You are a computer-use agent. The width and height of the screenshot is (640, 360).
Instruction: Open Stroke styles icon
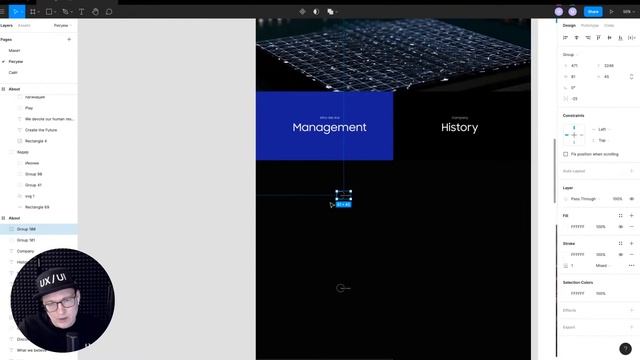620,243
